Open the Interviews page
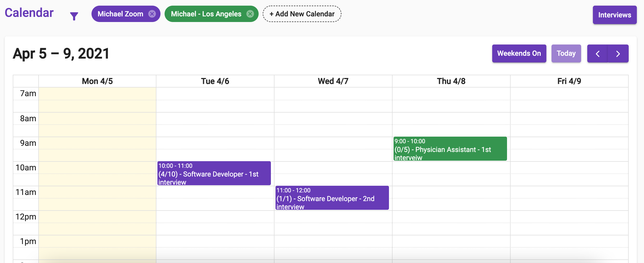This screenshot has width=644, height=263. [x=615, y=15]
